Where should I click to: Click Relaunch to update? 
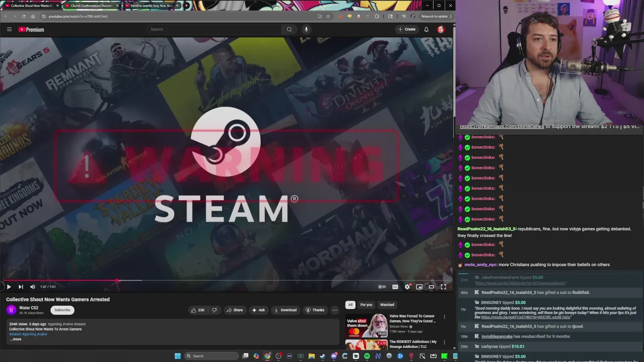click(436, 16)
